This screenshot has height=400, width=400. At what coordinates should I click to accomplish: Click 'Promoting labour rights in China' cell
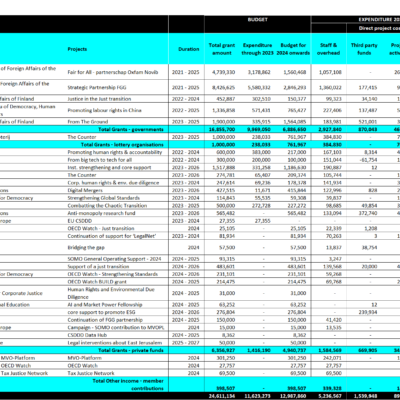(x=104, y=110)
